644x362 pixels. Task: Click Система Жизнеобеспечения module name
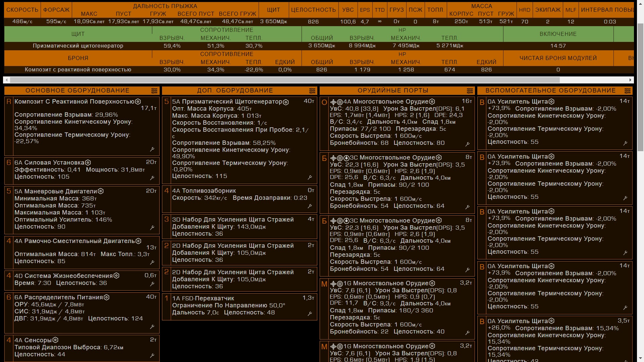tap(68, 276)
